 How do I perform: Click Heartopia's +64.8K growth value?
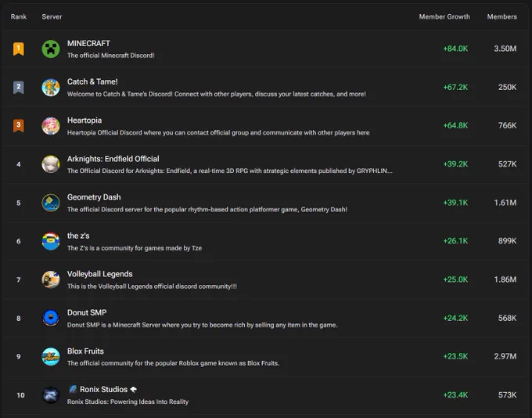click(455, 126)
